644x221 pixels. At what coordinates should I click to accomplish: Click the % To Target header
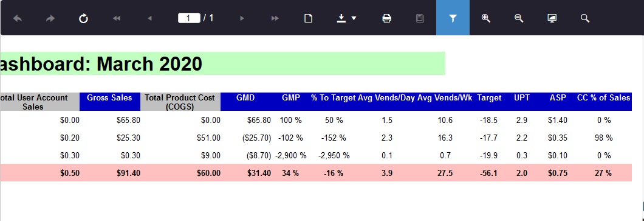pyautogui.click(x=333, y=98)
